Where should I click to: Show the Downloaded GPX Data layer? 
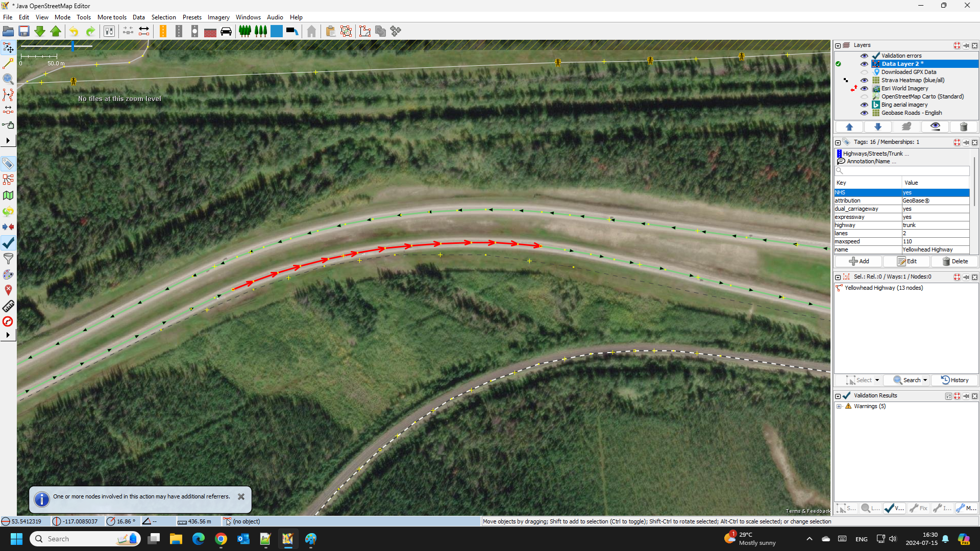point(864,72)
